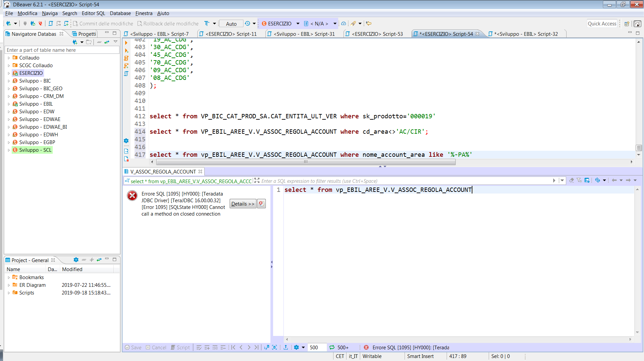Refresh results with the green refresh icon
644x361 pixels.
(x=331, y=347)
